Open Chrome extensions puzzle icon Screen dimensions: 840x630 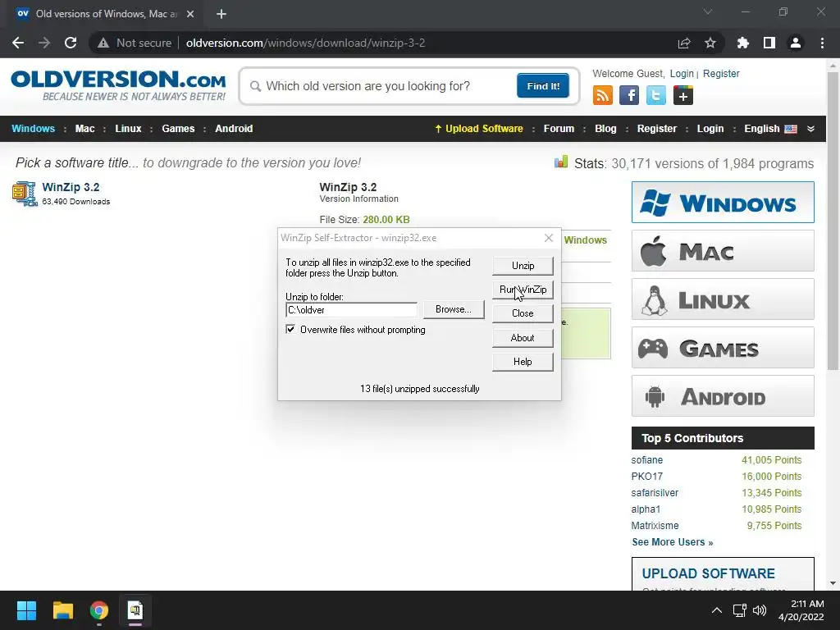(742, 43)
